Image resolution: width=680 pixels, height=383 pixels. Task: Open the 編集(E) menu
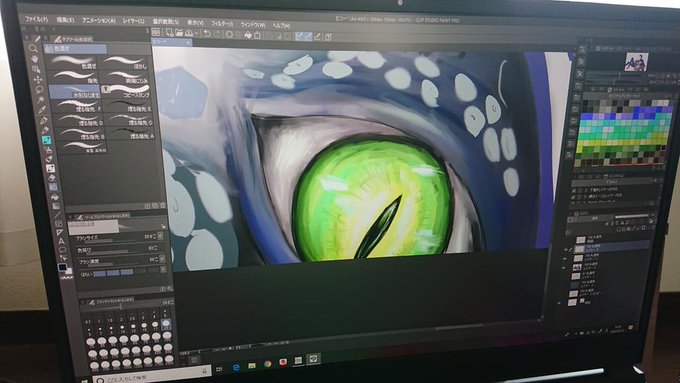65,20
